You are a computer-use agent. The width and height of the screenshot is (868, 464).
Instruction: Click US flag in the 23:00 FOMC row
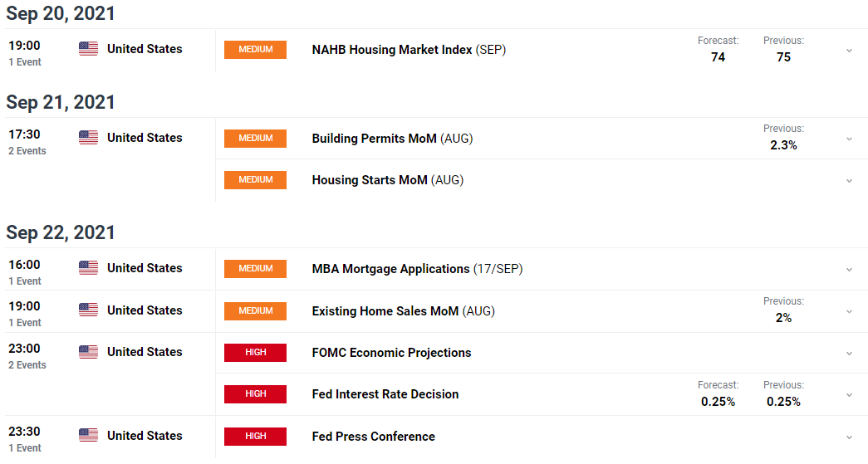point(89,352)
